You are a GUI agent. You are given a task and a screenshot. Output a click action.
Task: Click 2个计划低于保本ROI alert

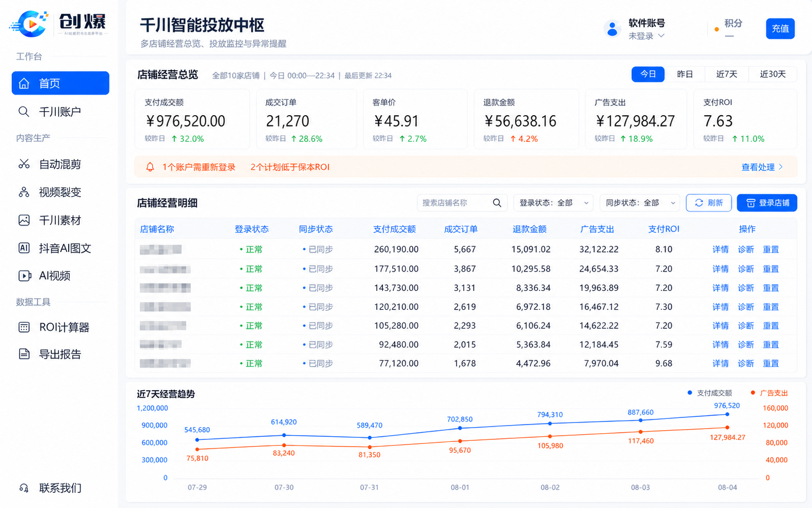(290, 167)
